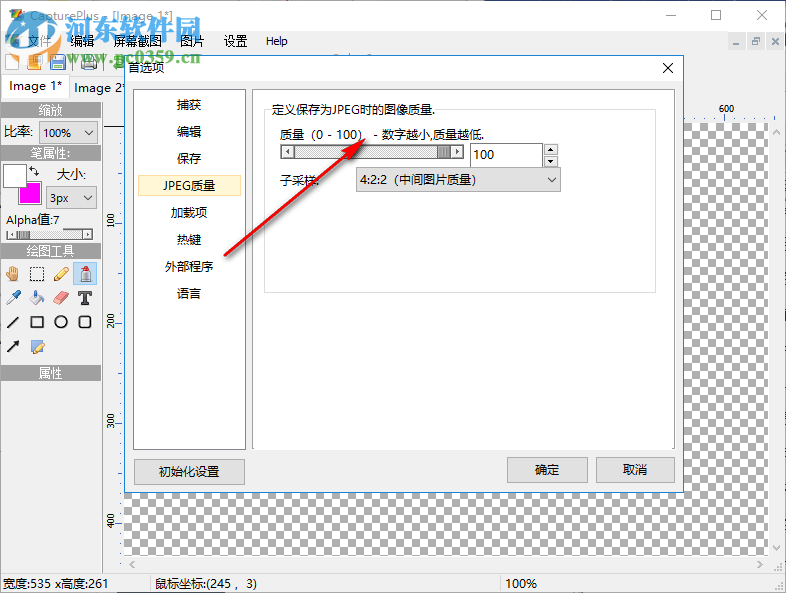Open the 编辑 menu in menu bar
Viewport: 786px width, 593px height.
click(x=82, y=41)
